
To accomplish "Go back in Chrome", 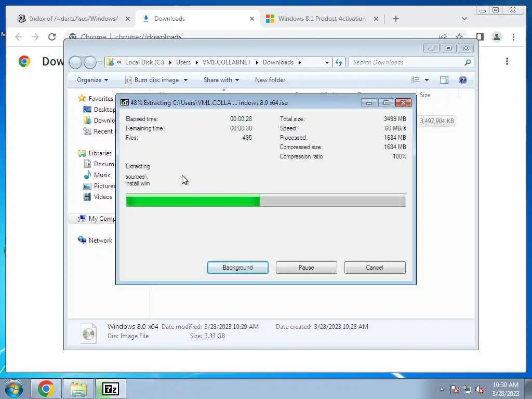I will pos(19,37).
